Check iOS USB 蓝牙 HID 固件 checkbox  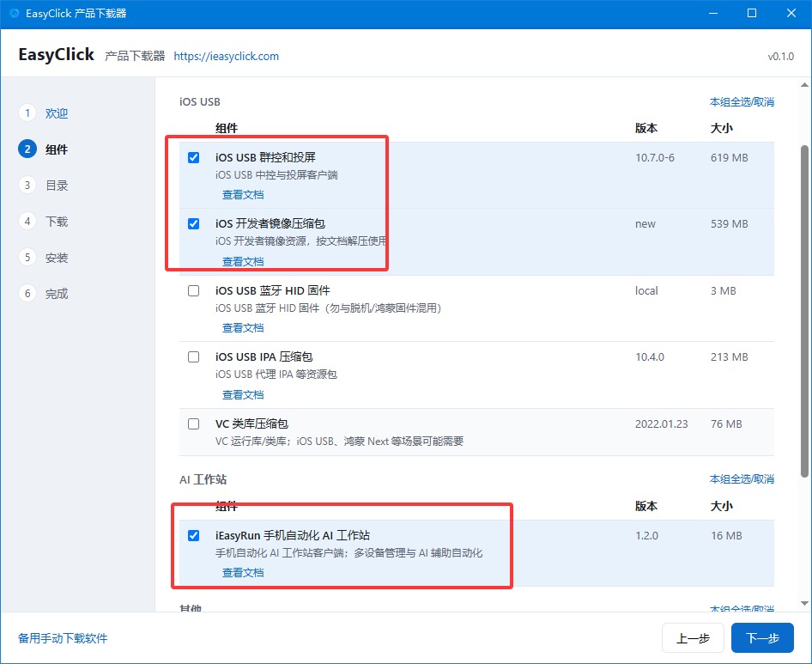[x=194, y=291]
